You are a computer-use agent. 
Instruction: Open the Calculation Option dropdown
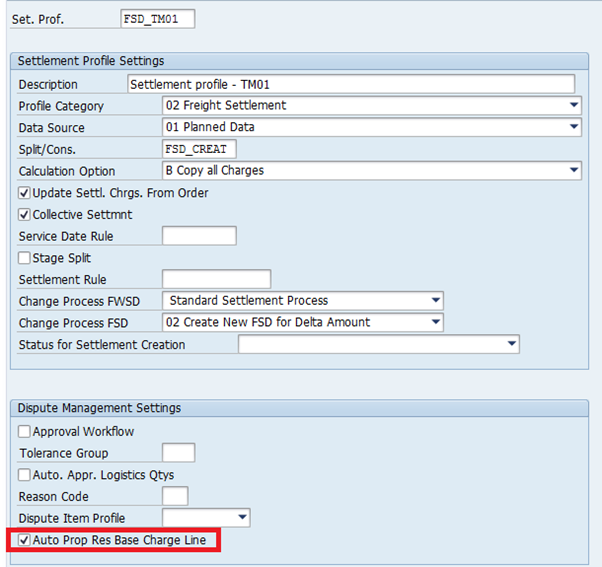point(573,171)
